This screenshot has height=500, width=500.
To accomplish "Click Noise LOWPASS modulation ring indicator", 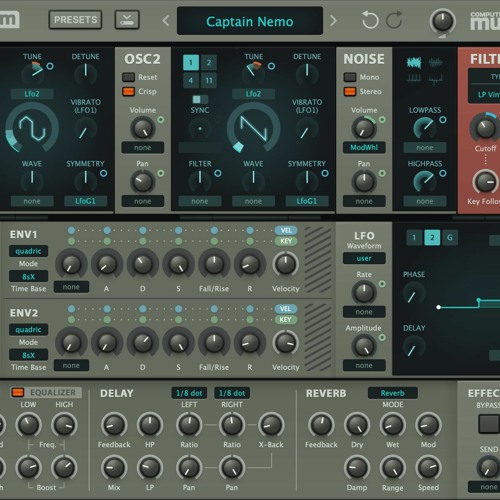I will pyautogui.click(x=443, y=120).
